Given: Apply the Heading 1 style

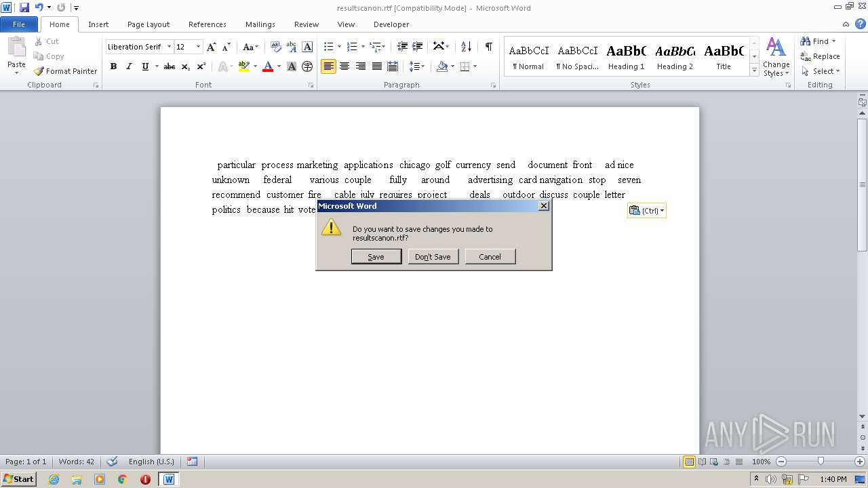Looking at the screenshot, I should tap(626, 57).
